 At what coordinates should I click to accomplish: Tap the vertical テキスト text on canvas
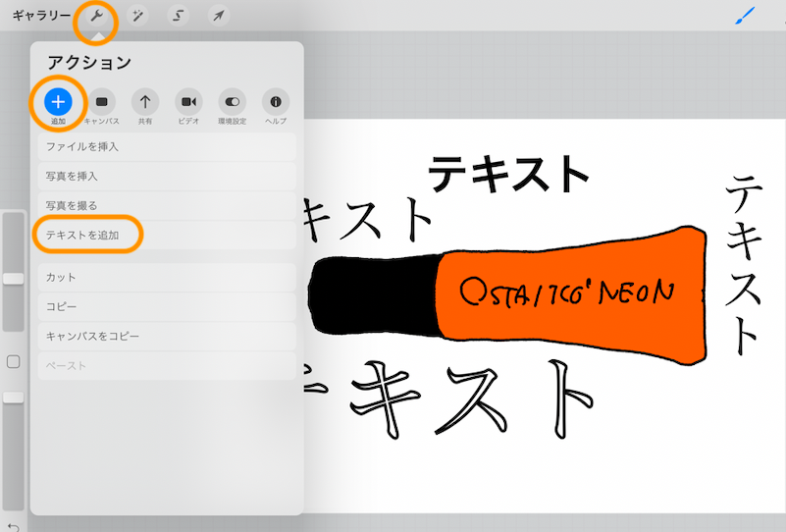(744, 266)
